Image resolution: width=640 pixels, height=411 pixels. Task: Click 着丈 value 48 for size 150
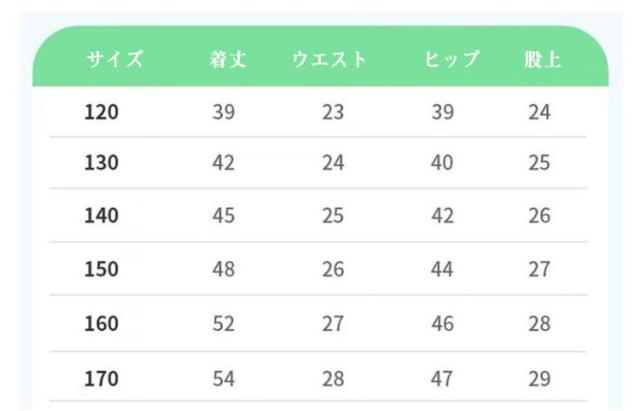pyautogui.click(x=224, y=269)
